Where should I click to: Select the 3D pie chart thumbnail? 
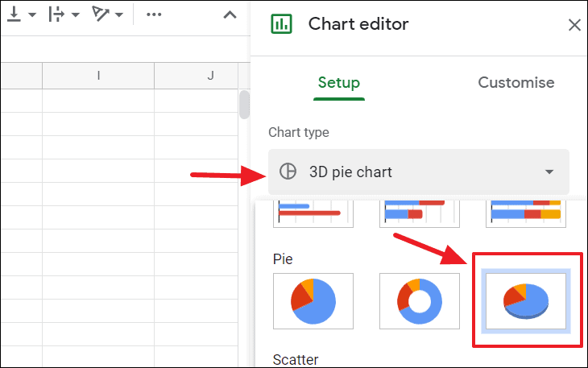tap(526, 301)
